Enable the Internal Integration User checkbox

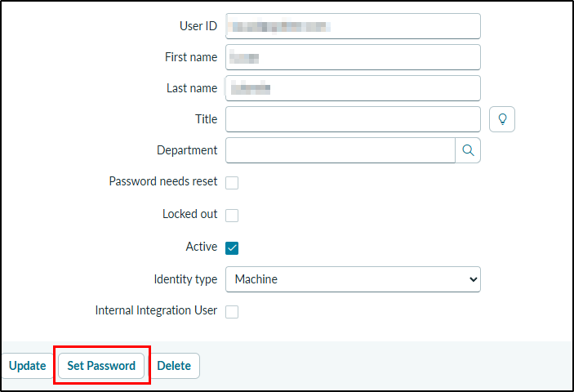point(232,312)
